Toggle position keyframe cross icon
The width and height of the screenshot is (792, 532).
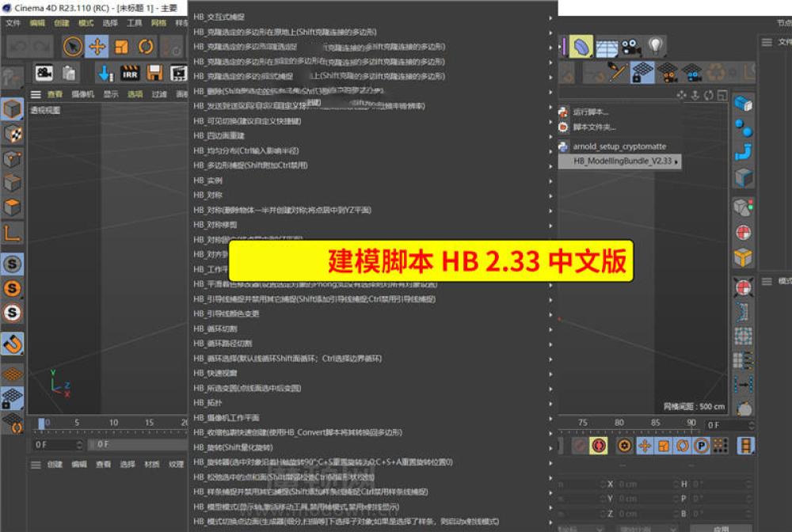tap(645, 446)
